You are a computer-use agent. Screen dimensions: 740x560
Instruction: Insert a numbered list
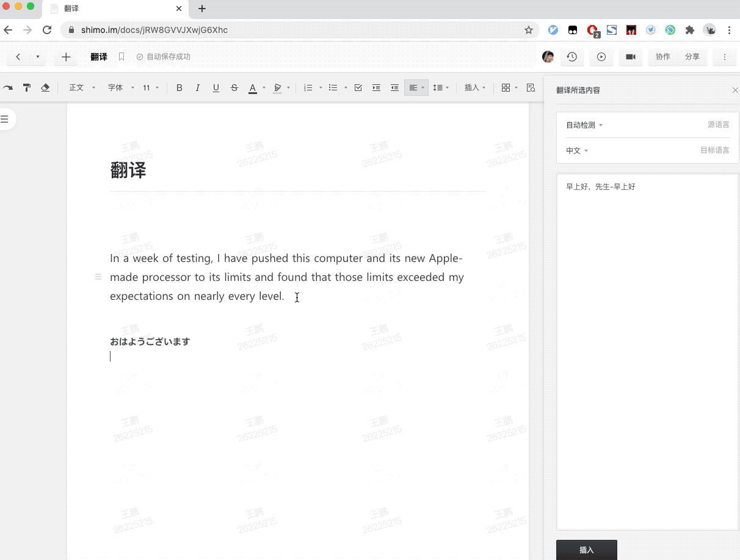[x=308, y=88]
